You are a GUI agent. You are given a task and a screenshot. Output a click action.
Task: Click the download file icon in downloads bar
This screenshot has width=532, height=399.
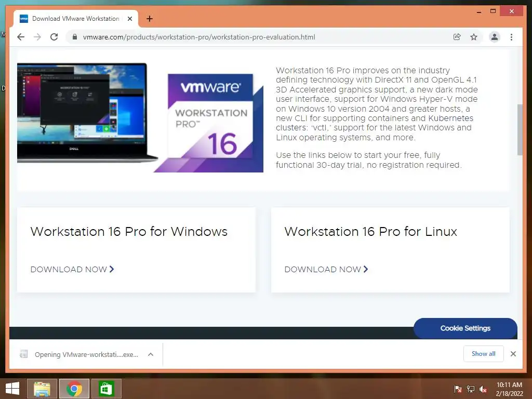coord(24,354)
